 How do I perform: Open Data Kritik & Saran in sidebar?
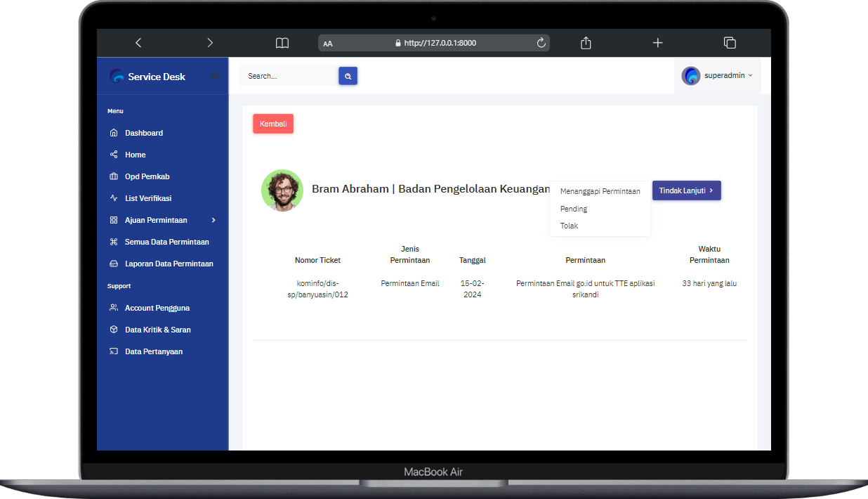[x=158, y=330]
